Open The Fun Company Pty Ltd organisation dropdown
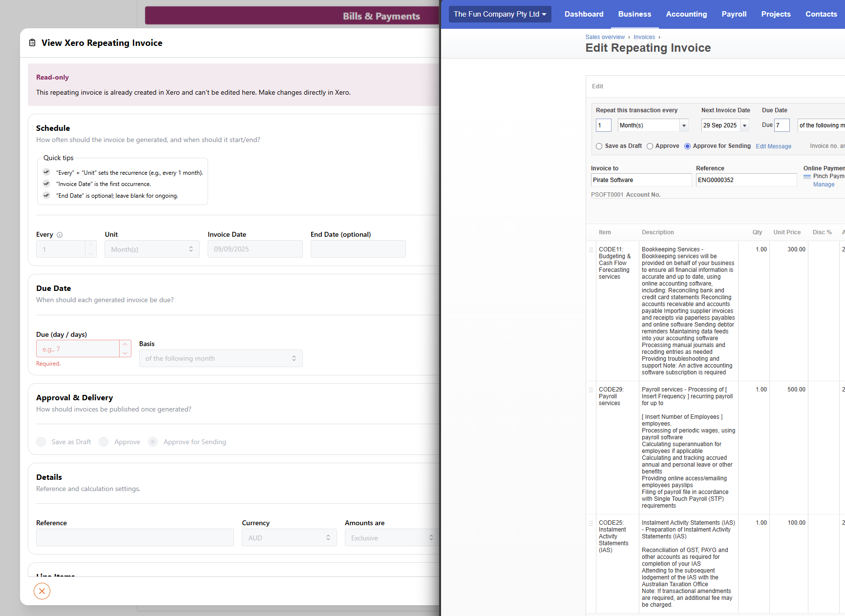The image size is (845, 616). click(x=500, y=14)
